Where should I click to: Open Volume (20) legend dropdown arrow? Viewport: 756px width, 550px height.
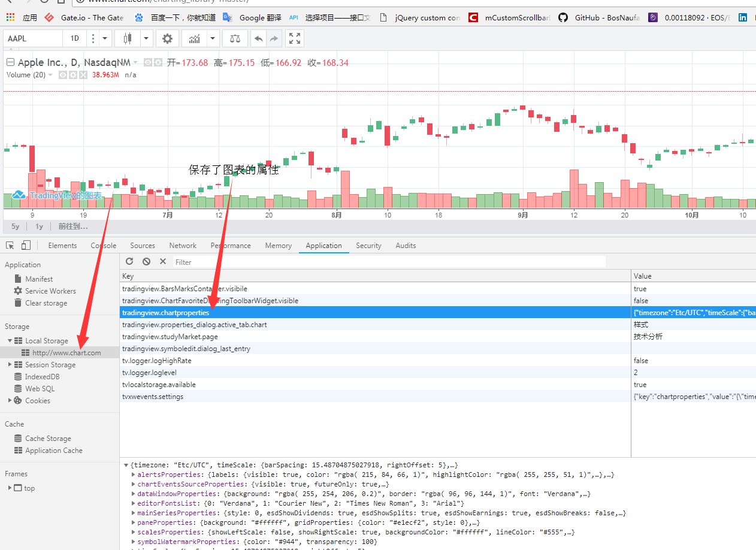[x=51, y=75]
